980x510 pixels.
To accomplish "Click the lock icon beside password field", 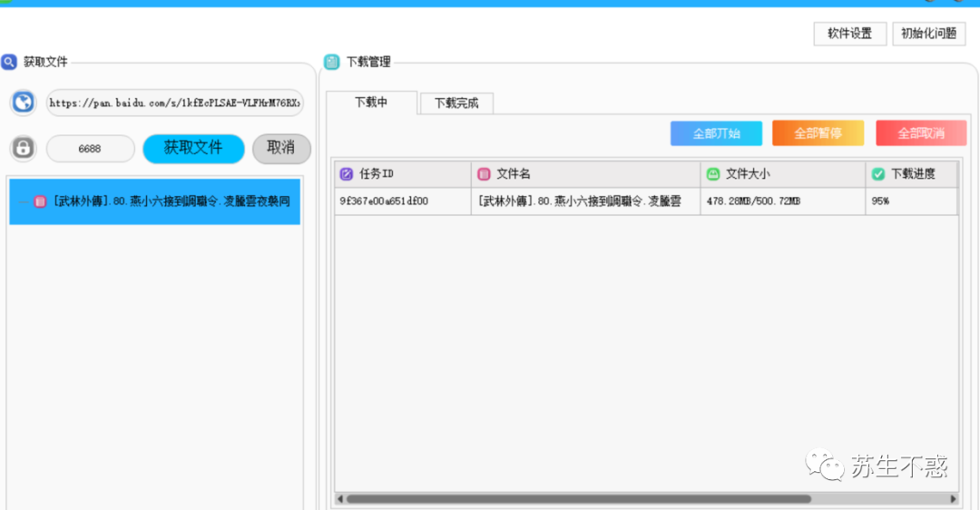I will coord(23,148).
